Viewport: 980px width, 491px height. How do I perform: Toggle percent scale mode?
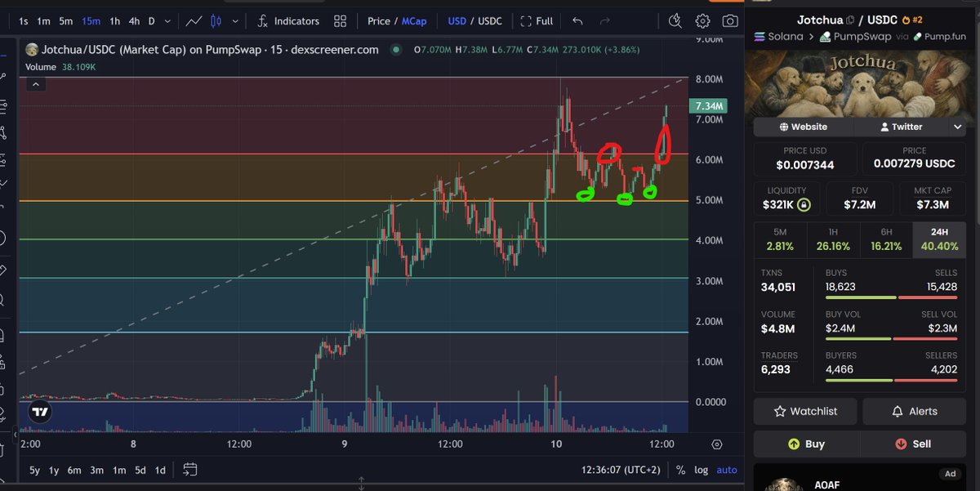tap(680, 470)
